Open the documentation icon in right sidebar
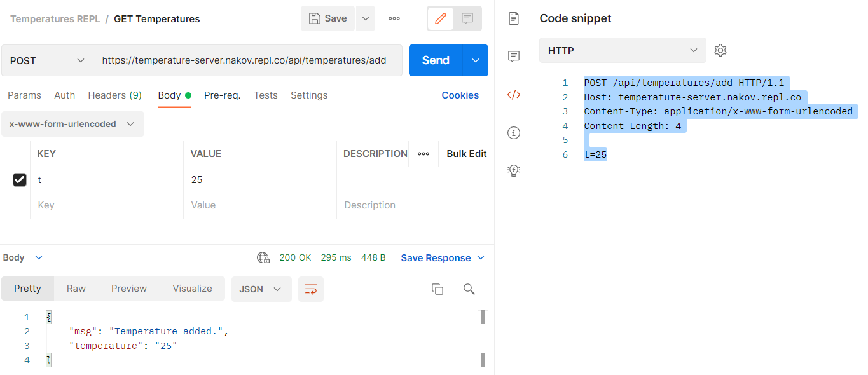Image resolution: width=868 pixels, height=375 pixels. 514,18
